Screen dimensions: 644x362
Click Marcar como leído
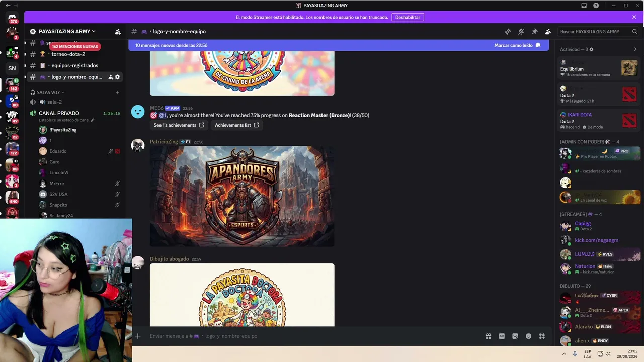coord(517,45)
